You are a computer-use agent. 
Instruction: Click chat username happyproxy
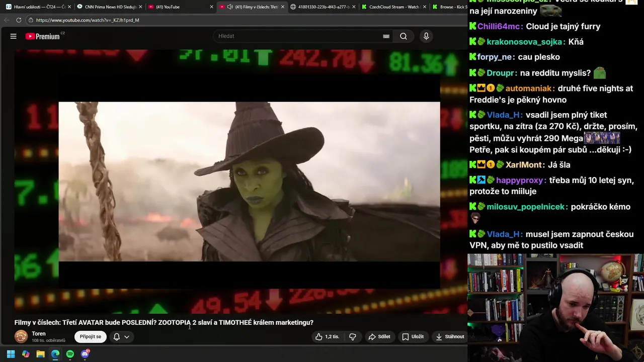point(521,180)
